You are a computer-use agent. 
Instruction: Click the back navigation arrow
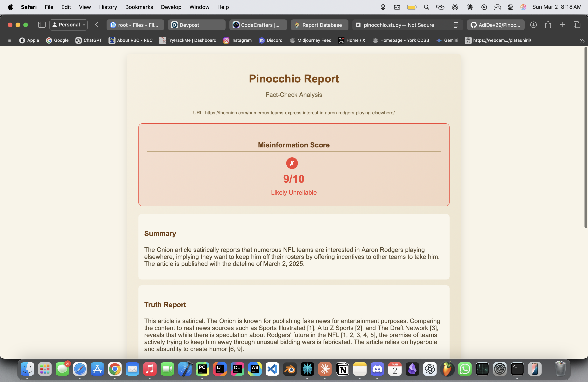click(97, 25)
